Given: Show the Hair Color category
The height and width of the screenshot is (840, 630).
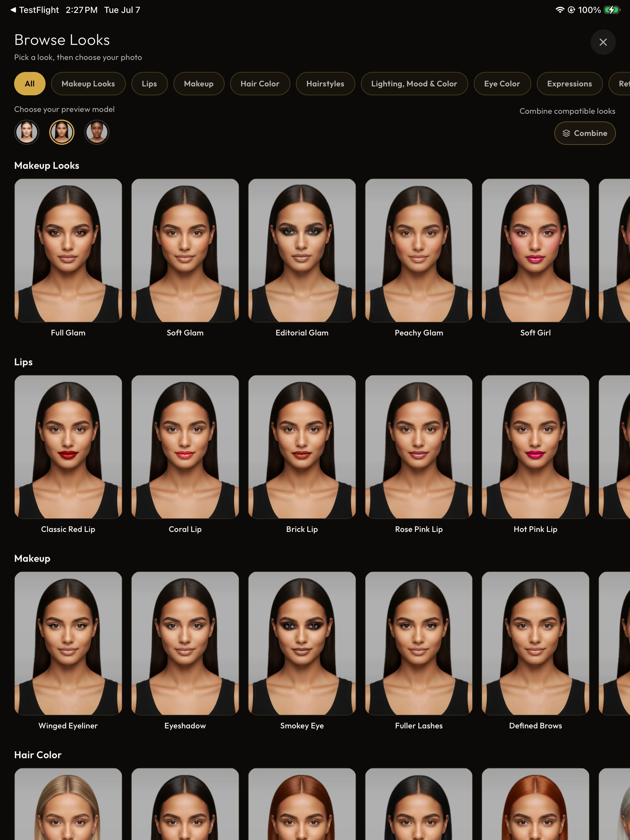Looking at the screenshot, I should pos(260,84).
